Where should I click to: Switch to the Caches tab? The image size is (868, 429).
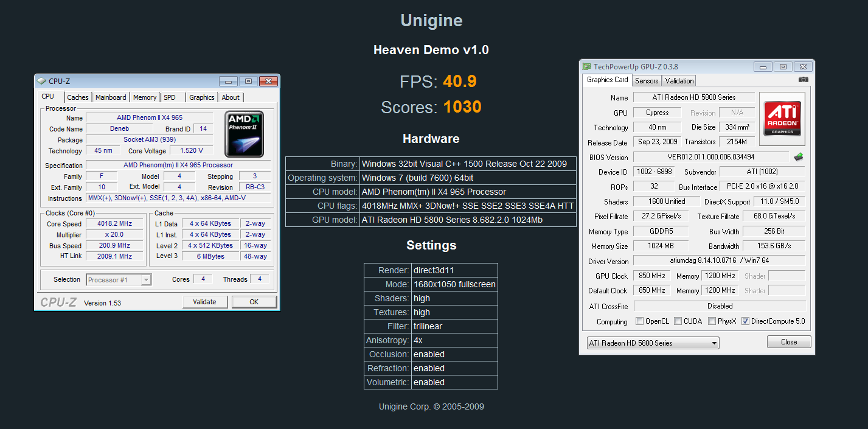click(x=78, y=97)
